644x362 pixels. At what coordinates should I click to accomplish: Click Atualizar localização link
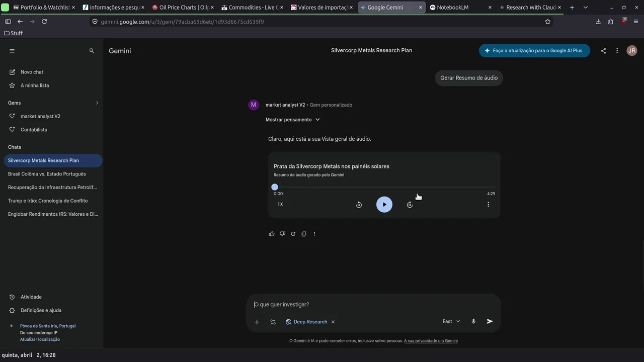click(40, 339)
